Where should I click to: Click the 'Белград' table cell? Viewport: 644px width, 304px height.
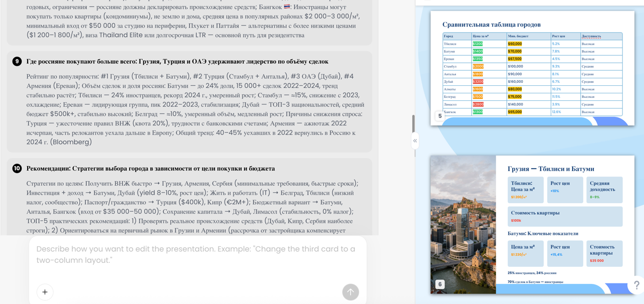(457, 96)
